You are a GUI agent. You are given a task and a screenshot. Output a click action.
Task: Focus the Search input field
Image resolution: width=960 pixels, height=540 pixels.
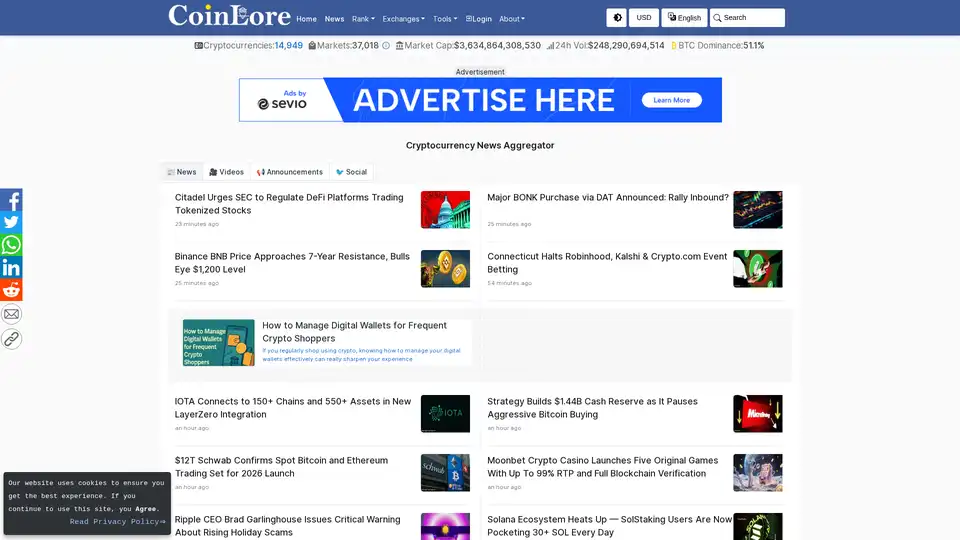pyautogui.click(x=747, y=18)
